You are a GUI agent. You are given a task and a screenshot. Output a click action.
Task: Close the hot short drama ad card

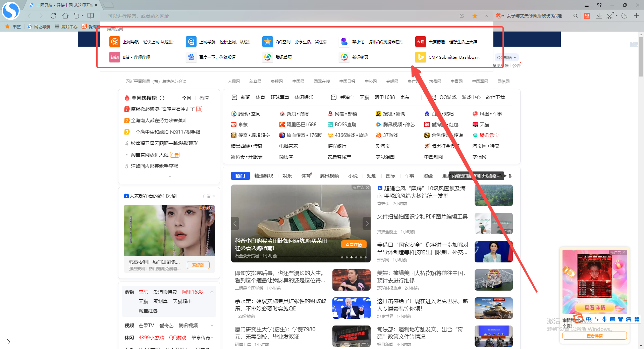214,196
